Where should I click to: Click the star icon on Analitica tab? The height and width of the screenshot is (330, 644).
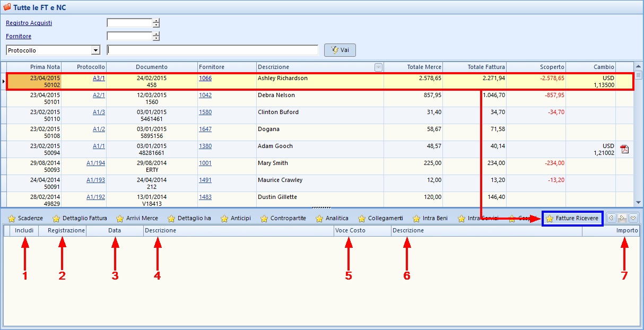(319, 219)
